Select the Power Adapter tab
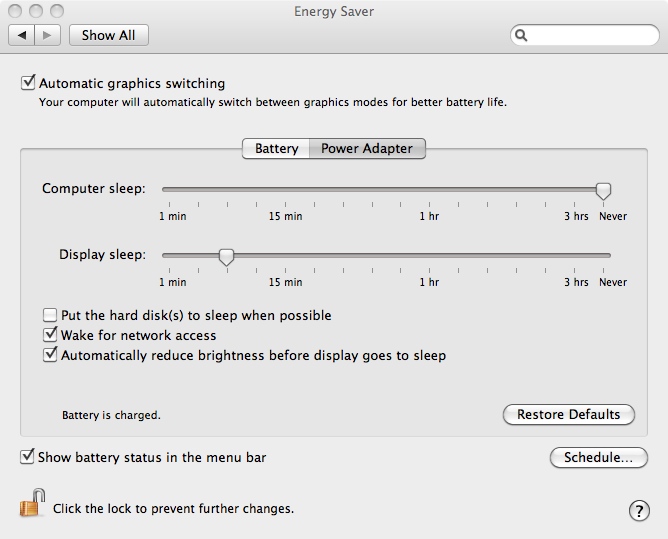Screen dimensions: 668x539 pyautogui.click(x=367, y=149)
